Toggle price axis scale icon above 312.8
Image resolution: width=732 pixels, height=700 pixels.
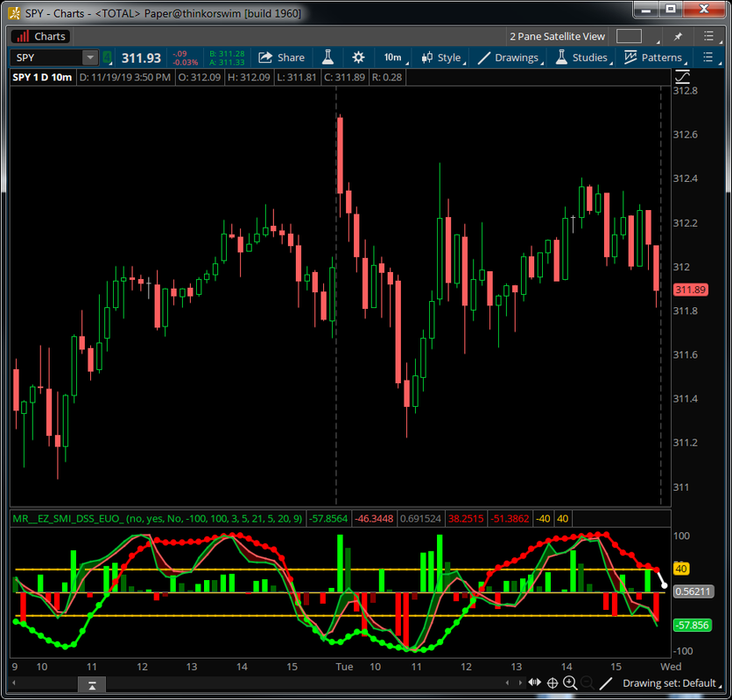tap(682, 76)
